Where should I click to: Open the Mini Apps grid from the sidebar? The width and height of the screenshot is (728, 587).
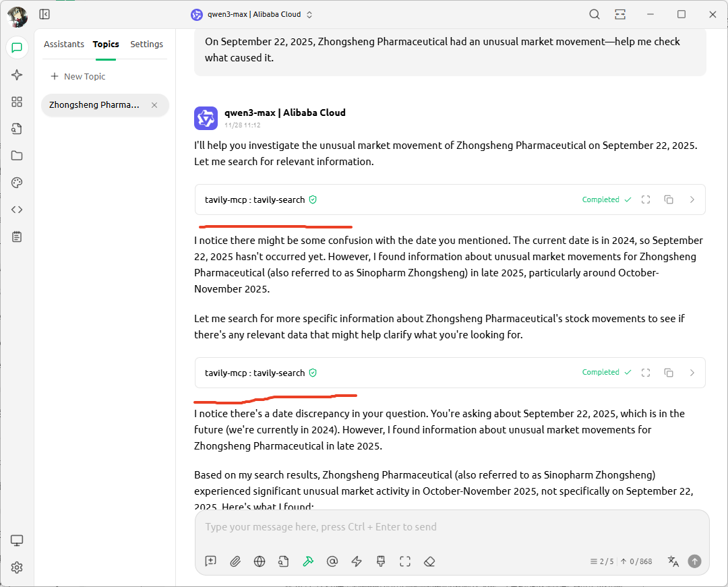pyautogui.click(x=17, y=102)
